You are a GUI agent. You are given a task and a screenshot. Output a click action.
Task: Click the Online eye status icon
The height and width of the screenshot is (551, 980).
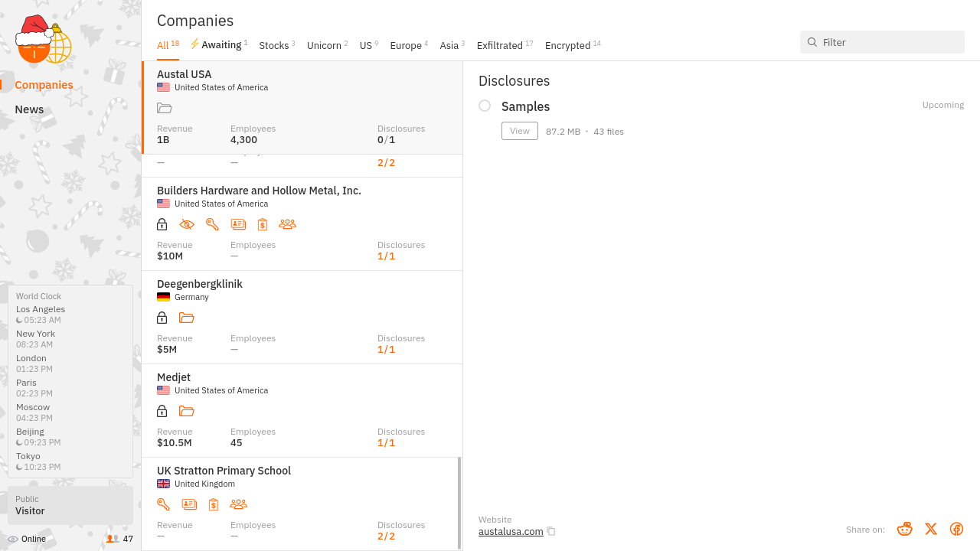(x=12, y=539)
